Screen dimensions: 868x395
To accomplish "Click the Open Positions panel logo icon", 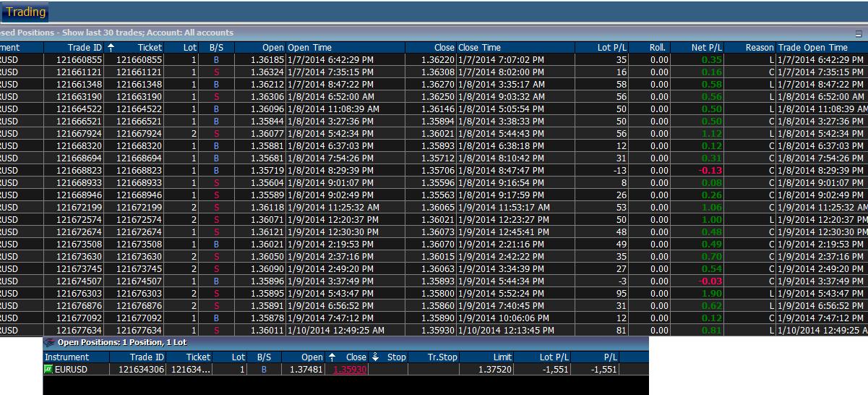I will coord(50,342).
